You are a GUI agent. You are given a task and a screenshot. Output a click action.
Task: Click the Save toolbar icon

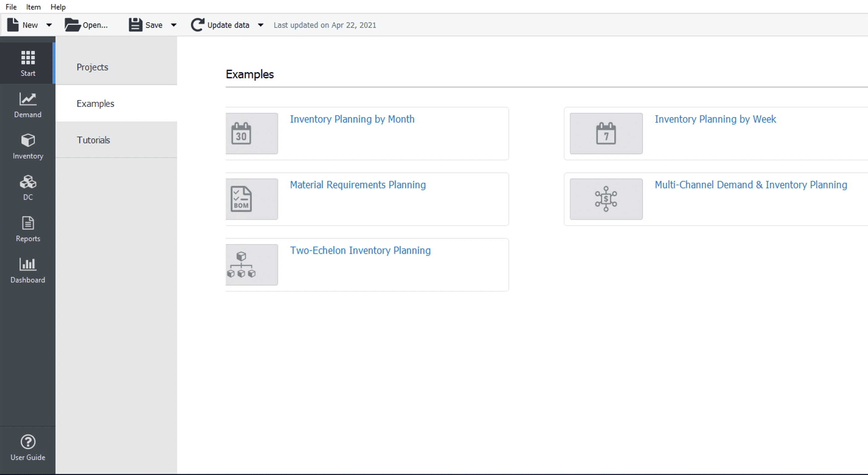click(x=135, y=25)
